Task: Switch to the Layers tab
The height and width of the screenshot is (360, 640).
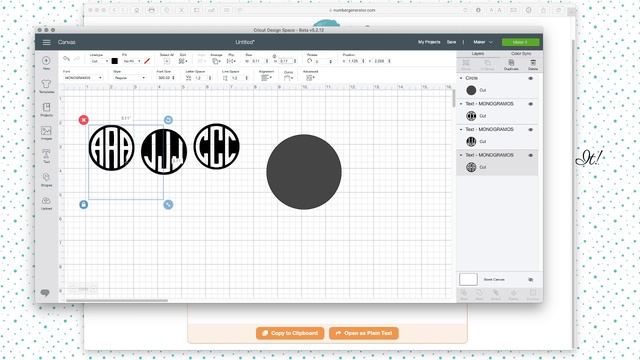Action: (478, 53)
